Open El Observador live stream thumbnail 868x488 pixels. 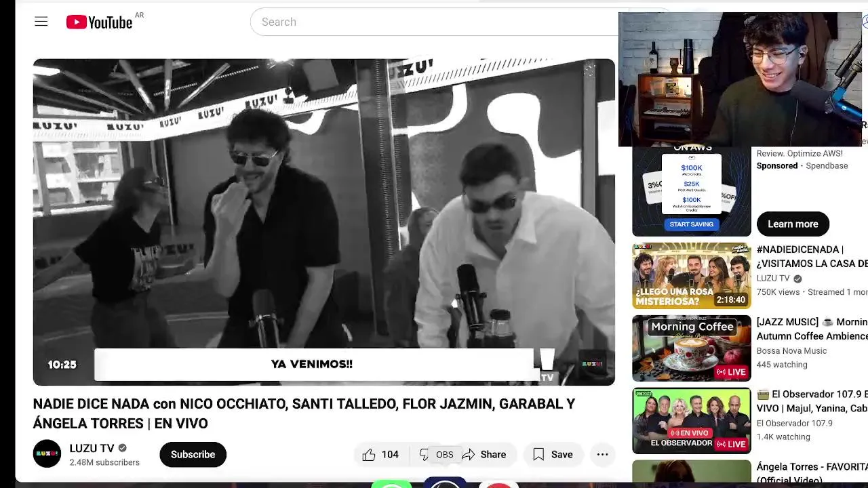[x=692, y=421]
